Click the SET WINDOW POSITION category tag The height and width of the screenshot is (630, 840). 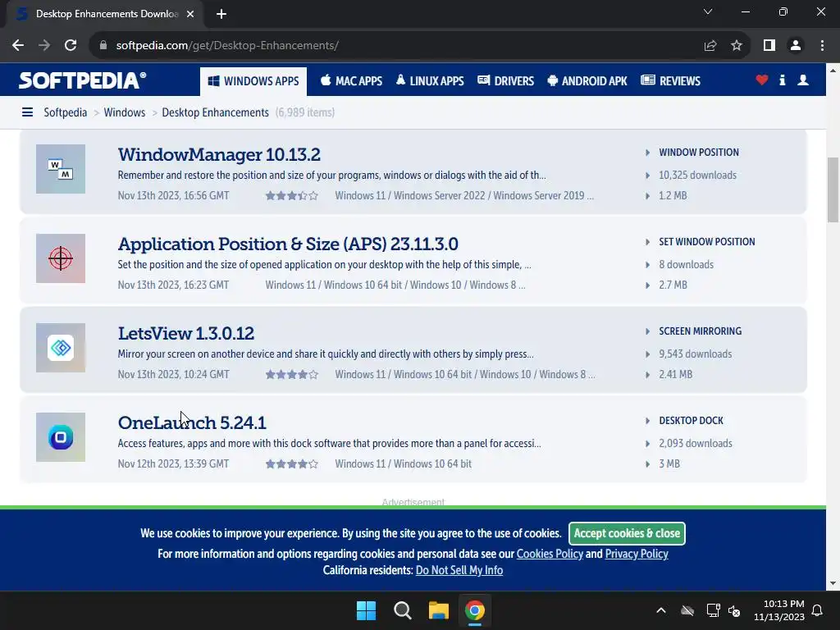click(x=706, y=242)
